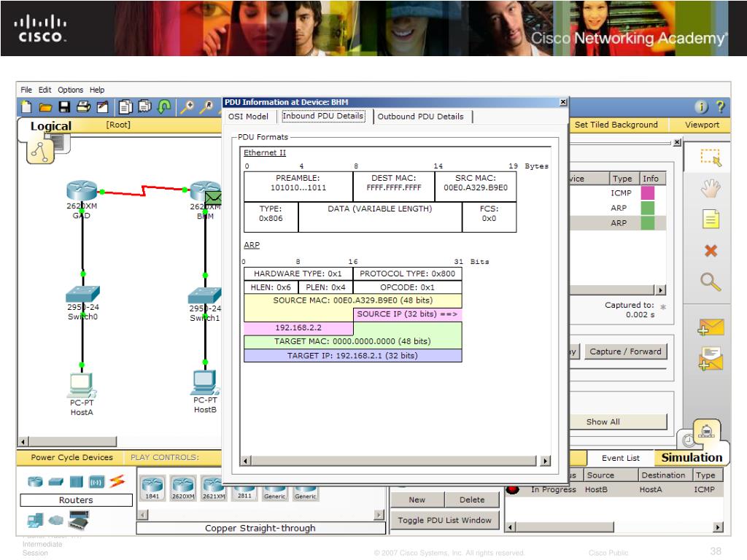
Task: Click the PDU dialog's right scroll arrow
Action: point(546,461)
